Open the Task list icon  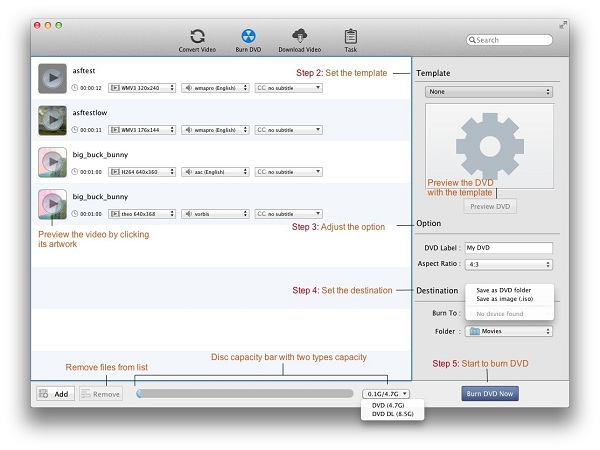coord(351,41)
